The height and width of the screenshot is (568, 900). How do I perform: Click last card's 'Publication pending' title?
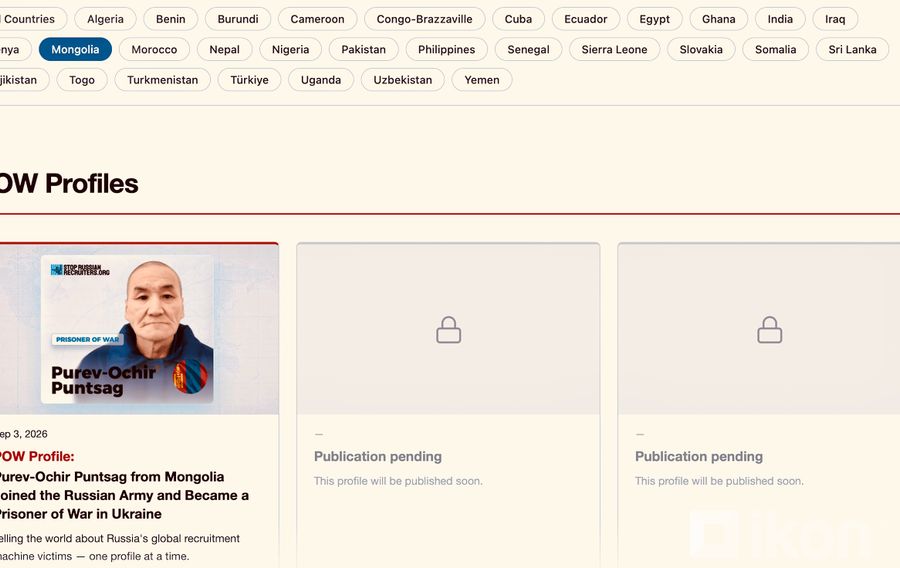coord(699,457)
